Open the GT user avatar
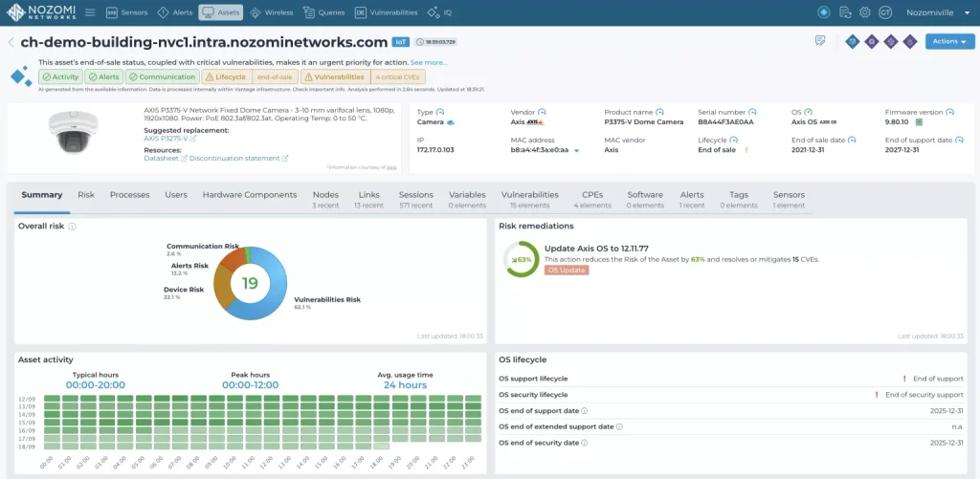 885,12
